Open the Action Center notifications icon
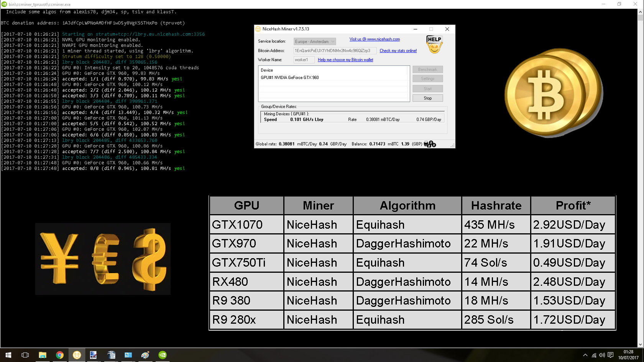The width and height of the screenshot is (644, 362). point(611,355)
